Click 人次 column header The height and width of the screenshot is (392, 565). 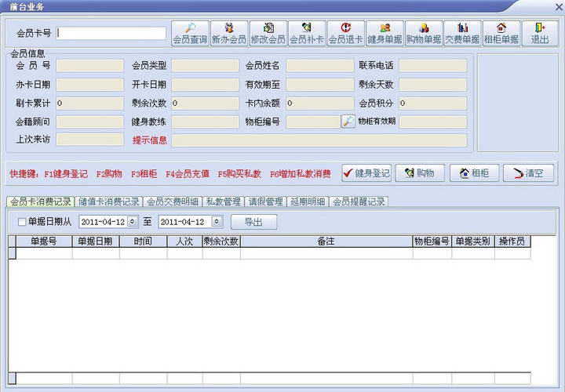tap(184, 241)
